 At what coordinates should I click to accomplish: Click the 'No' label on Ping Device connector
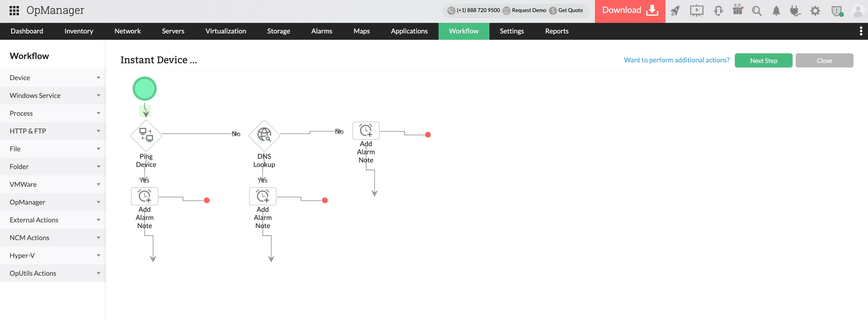click(x=236, y=134)
